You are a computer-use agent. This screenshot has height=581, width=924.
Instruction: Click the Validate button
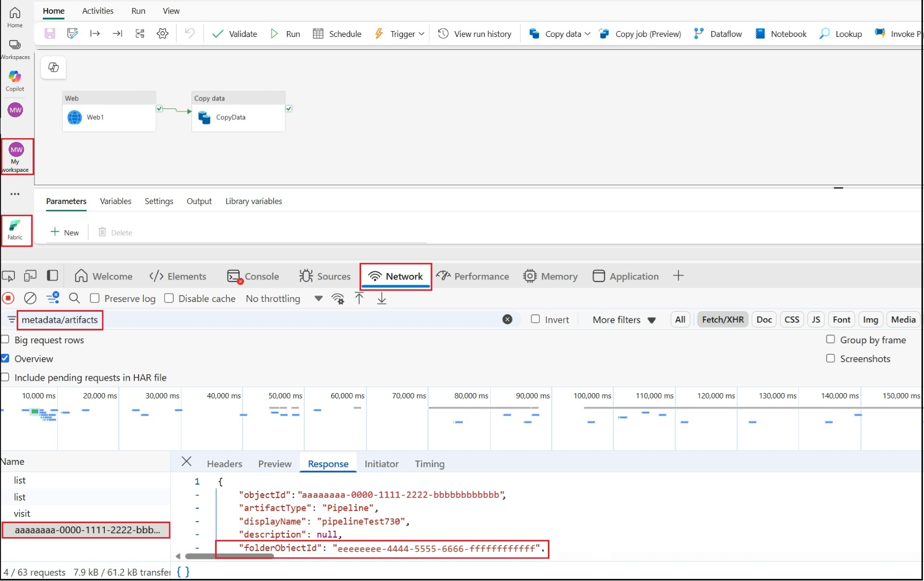click(x=235, y=34)
